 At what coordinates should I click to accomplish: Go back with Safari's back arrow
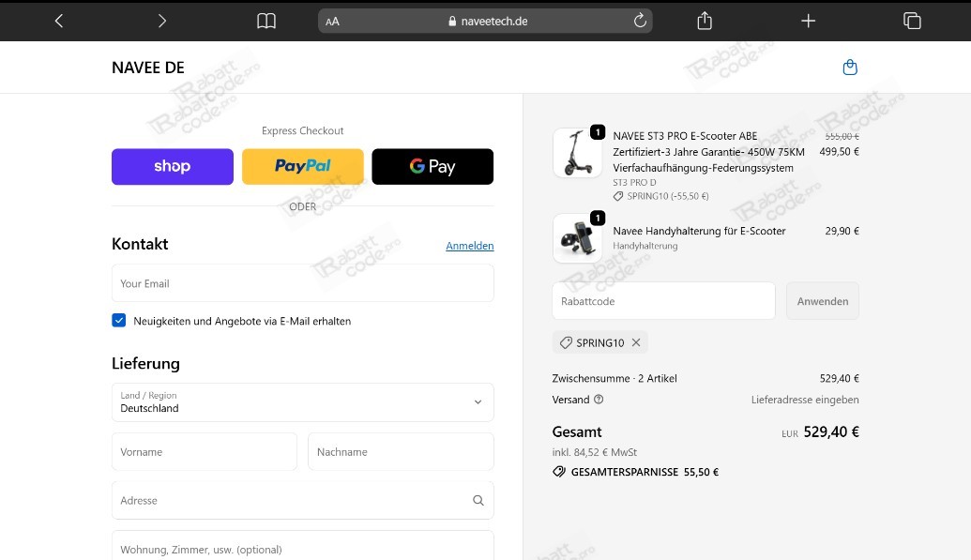click(59, 21)
